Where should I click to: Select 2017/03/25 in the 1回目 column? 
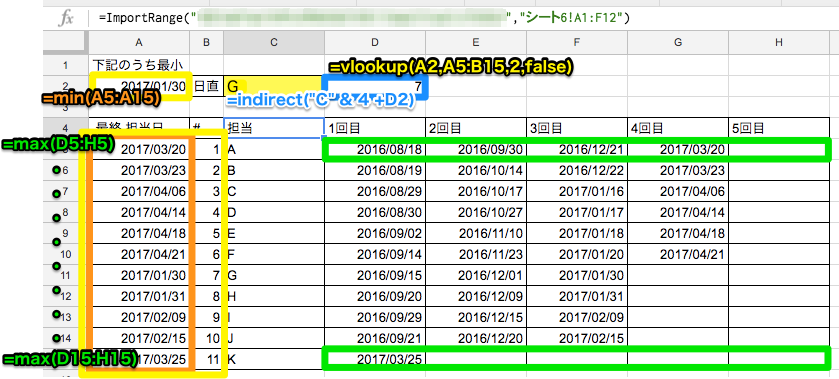pos(375,359)
